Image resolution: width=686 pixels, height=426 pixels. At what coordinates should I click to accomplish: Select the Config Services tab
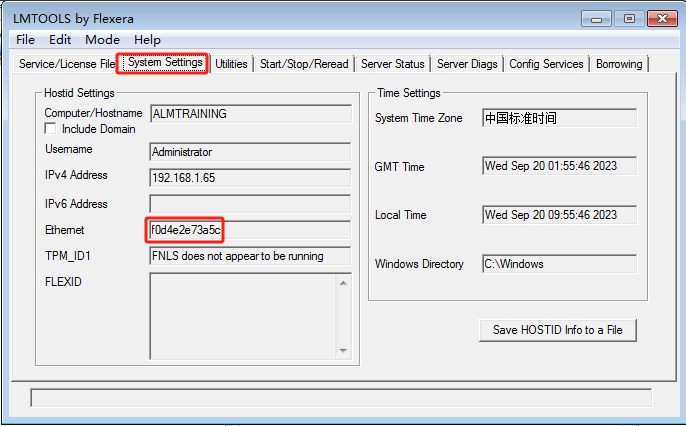pos(546,64)
